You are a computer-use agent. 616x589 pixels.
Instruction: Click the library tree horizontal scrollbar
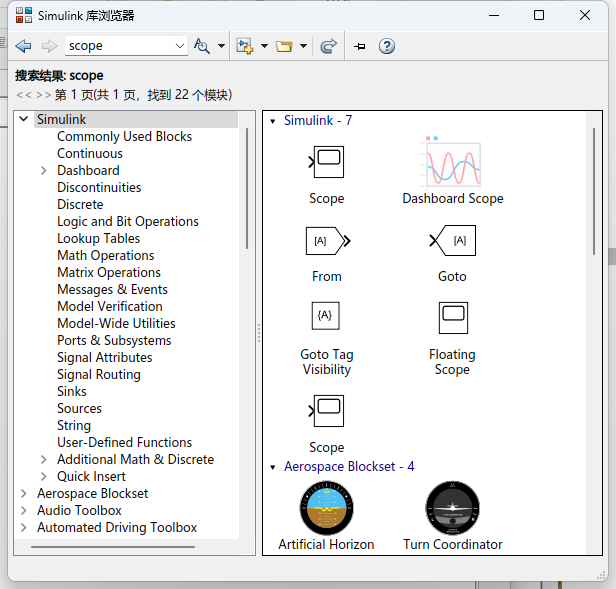point(113,547)
